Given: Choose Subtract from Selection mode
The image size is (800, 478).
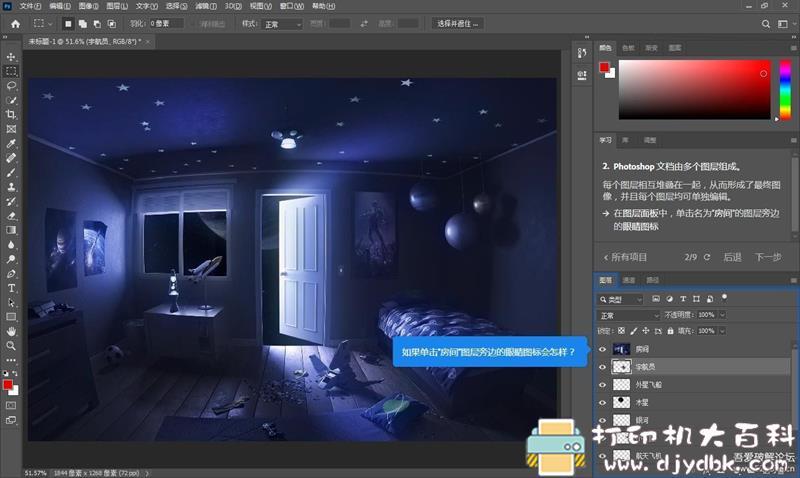Looking at the screenshot, I should pos(97,24).
